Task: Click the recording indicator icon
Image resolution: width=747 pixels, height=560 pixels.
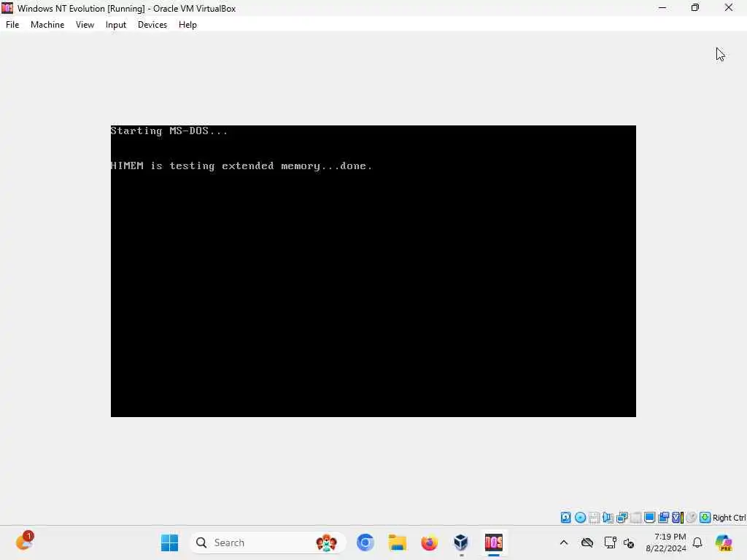Action: coord(664,518)
